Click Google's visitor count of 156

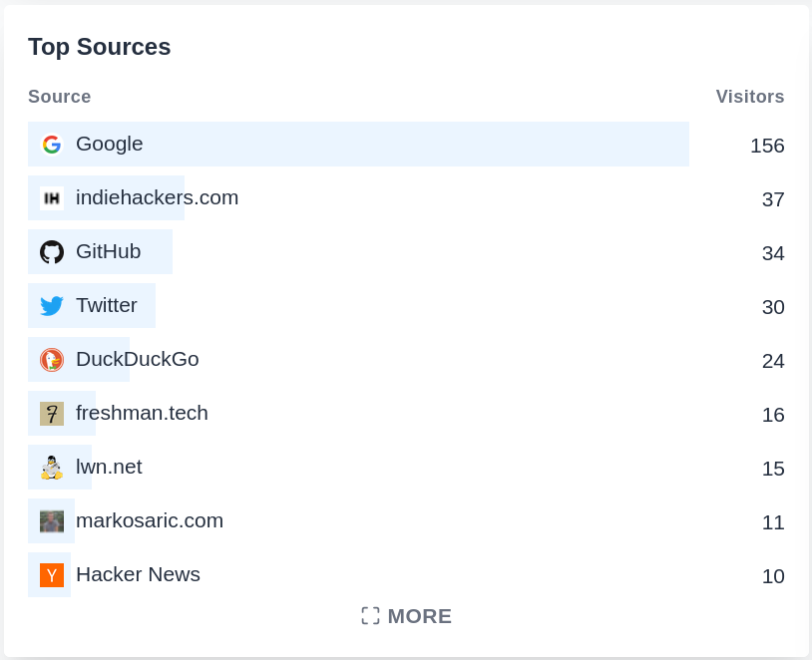coord(766,146)
